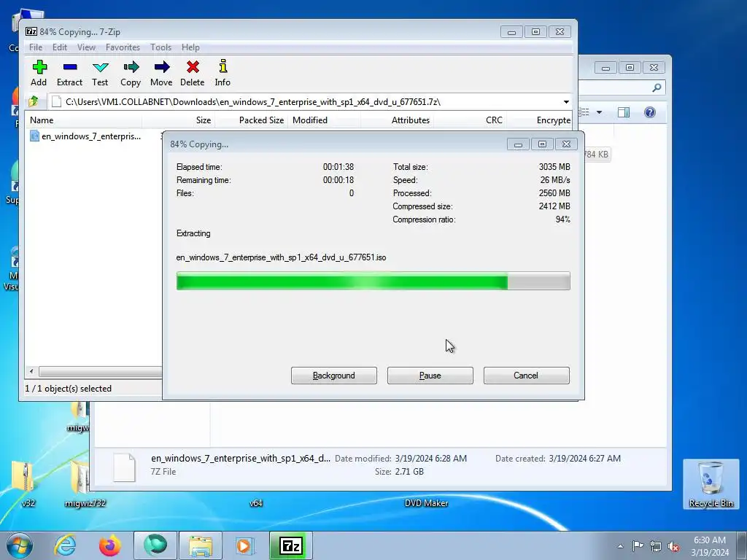Select the en_windows_7_enterpris file row icon
Image resolution: width=747 pixels, height=560 pixels.
[x=34, y=136]
